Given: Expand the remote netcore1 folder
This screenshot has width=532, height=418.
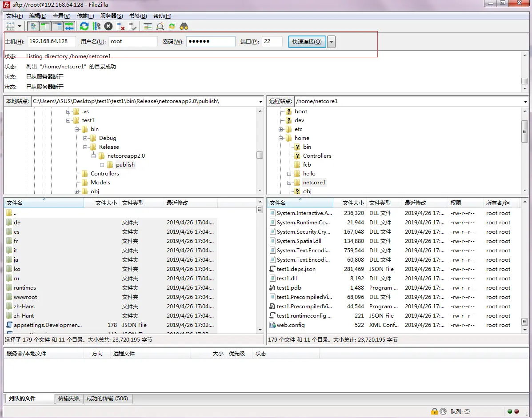Looking at the screenshot, I should [x=289, y=183].
